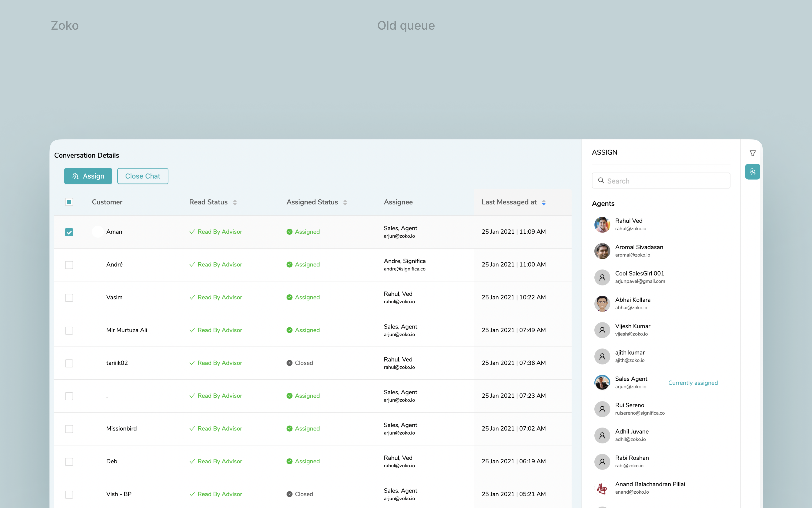Sort by Last Messaged at arrows
812x508 pixels.
[x=544, y=202]
